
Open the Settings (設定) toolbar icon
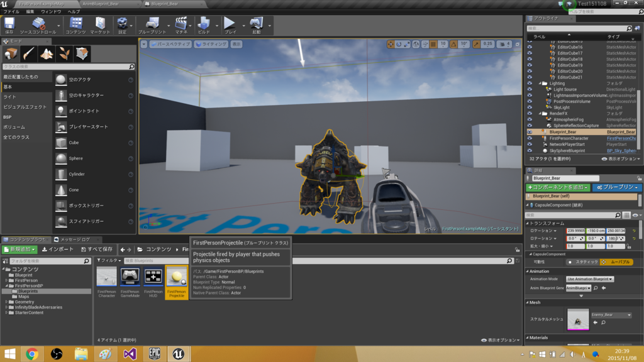click(122, 25)
